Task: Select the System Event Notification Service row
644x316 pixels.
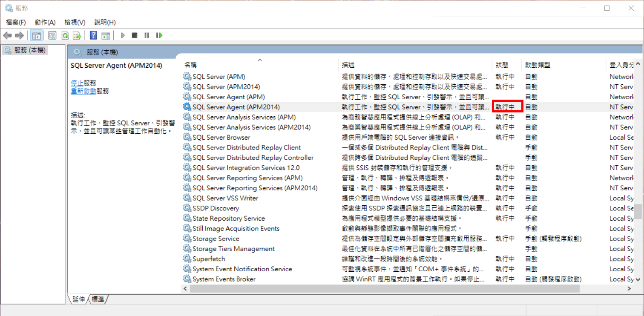Action: [x=408, y=269]
